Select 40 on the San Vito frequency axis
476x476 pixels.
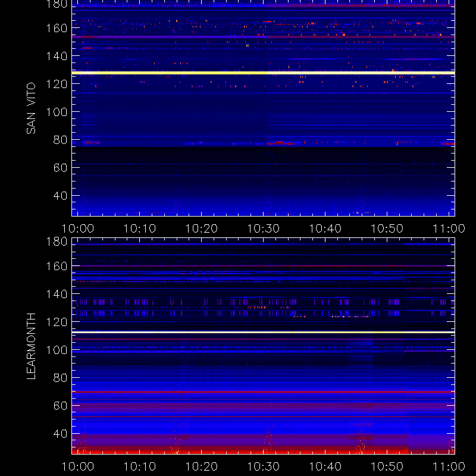pyautogui.click(x=60, y=196)
